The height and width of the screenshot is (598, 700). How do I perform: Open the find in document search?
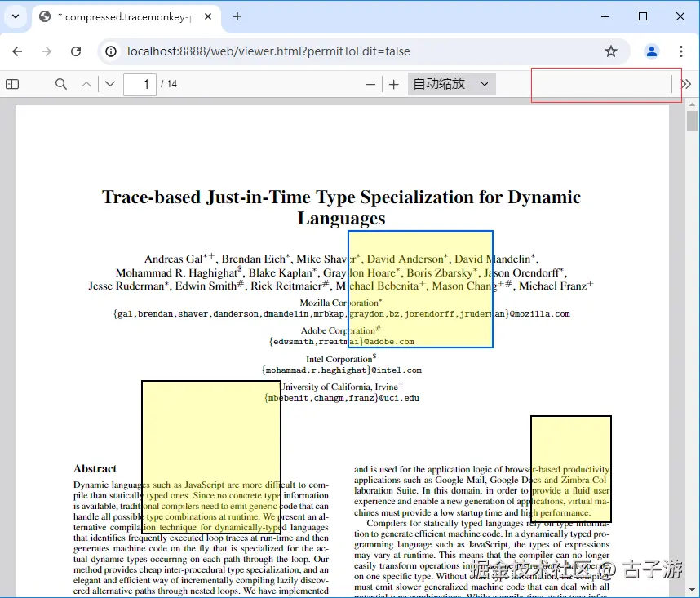pyautogui.click(x=61, y=84)
